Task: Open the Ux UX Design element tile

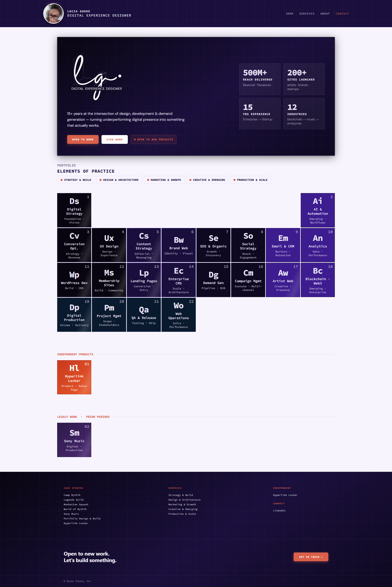Action: (109, 245)
